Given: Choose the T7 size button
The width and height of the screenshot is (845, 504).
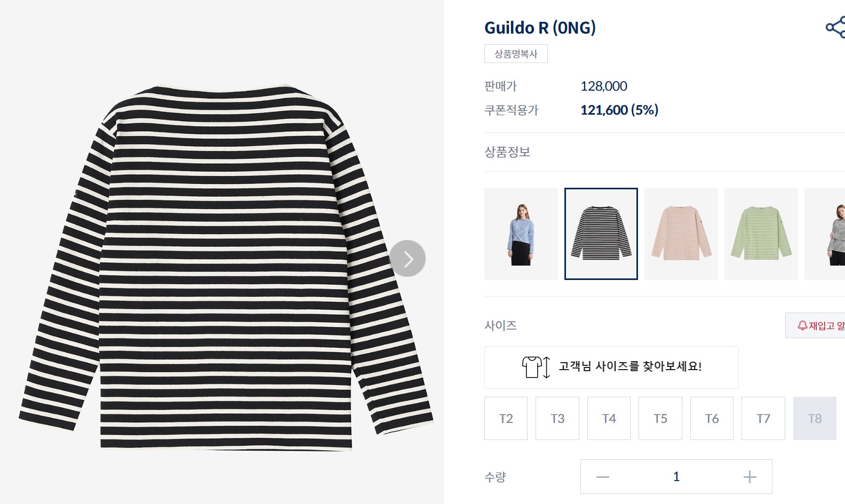Looking at the screenshot, I should tap(763, 419).
